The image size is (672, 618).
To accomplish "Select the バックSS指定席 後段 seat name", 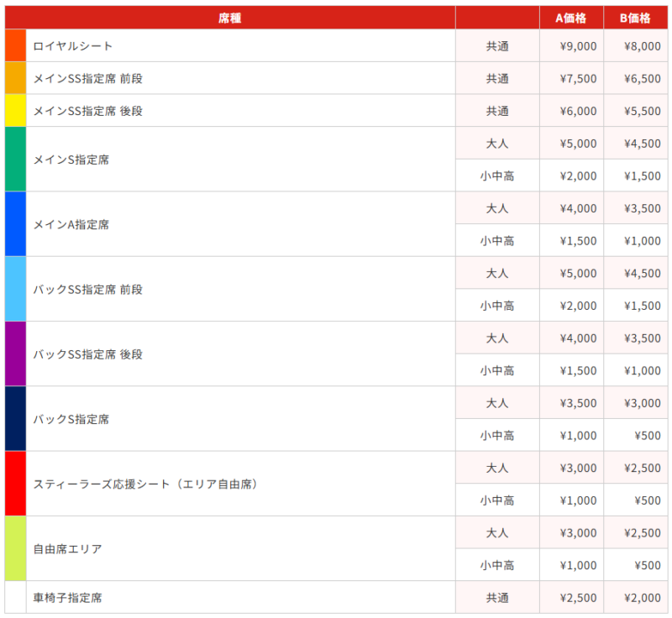I will tap(88, 354).
